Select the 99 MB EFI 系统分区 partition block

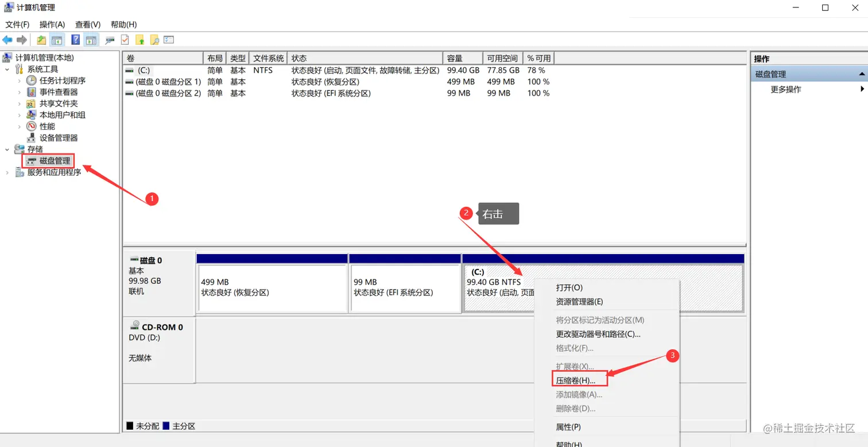406,288
